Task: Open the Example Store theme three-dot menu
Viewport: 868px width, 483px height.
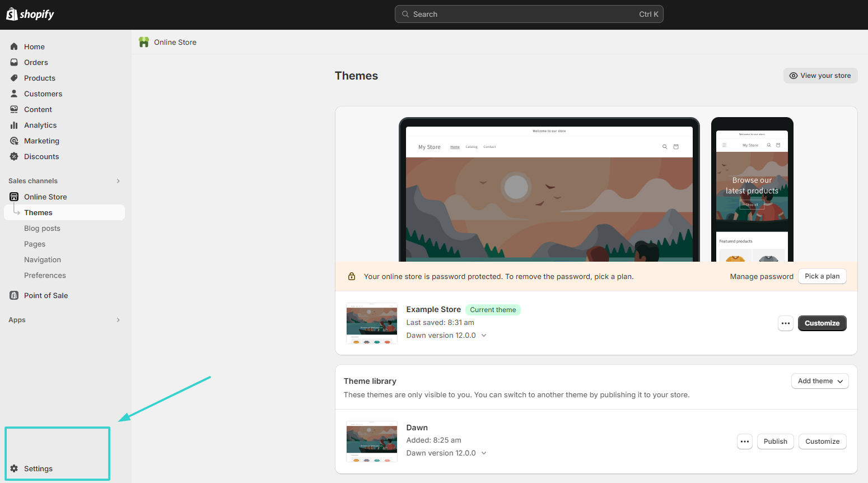Action: pyautogui.click(x=786, y=323)
